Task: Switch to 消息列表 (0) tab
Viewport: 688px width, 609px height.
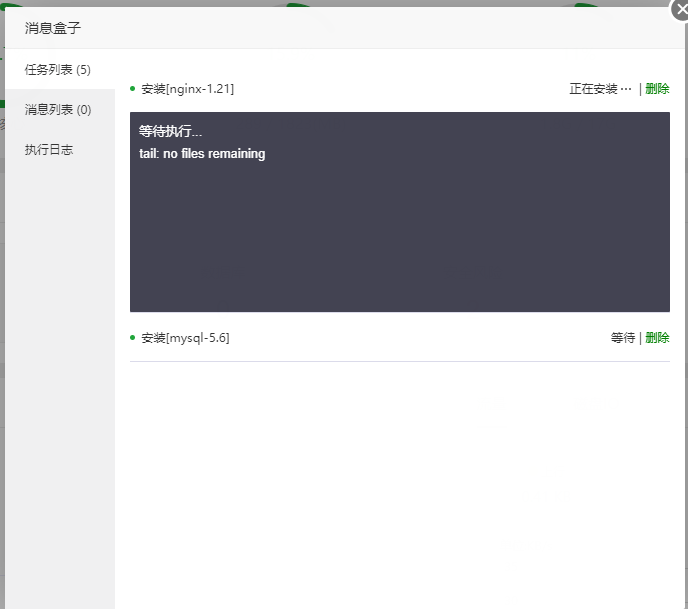Action: (x=60, y=110)
